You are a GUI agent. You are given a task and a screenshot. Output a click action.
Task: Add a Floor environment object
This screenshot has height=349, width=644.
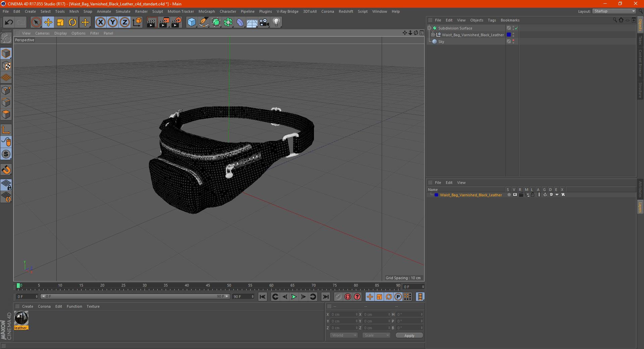pyautogui.click(x=252, y=22)
